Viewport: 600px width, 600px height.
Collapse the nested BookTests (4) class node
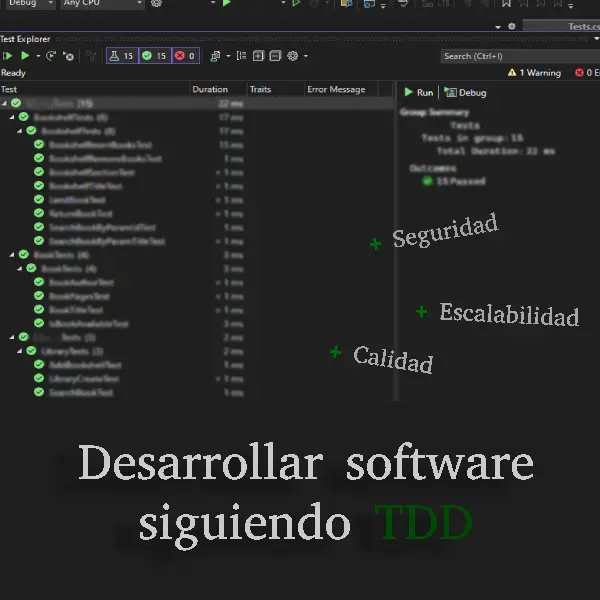pyautogui.click(x=19, y=268)
